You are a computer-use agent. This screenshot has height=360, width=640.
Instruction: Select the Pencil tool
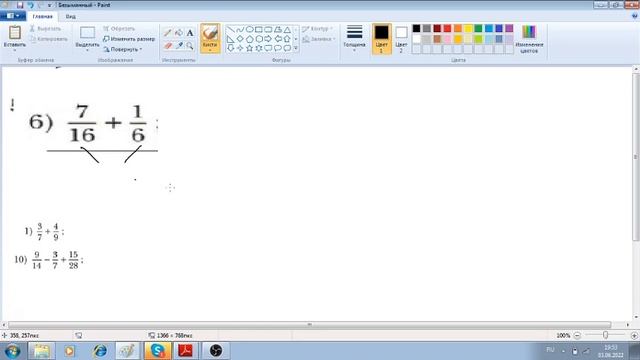pyautogui.click(x=168, y=33)
